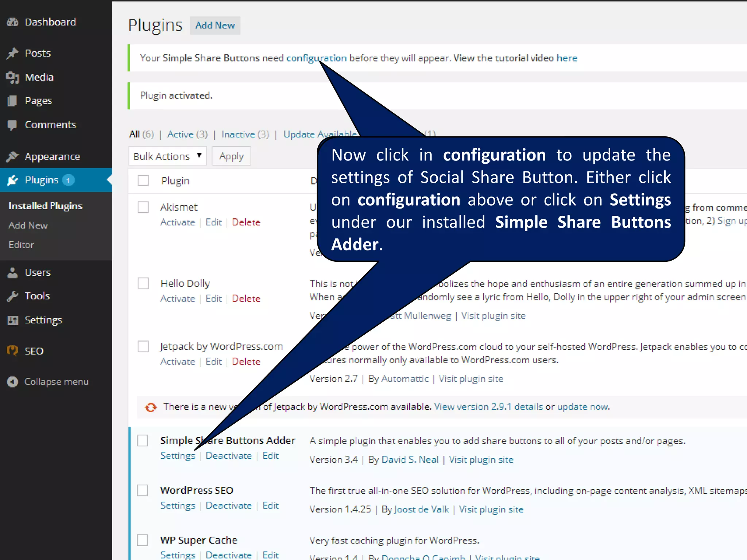Click the Plugins plug icon

point(12,180)
